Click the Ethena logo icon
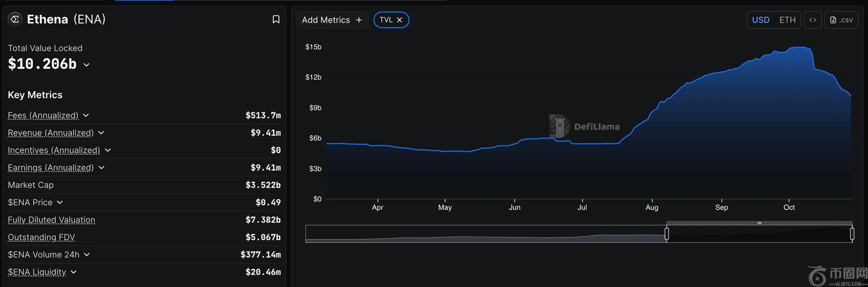Viewport: 868px width, 287px height. 15,19
